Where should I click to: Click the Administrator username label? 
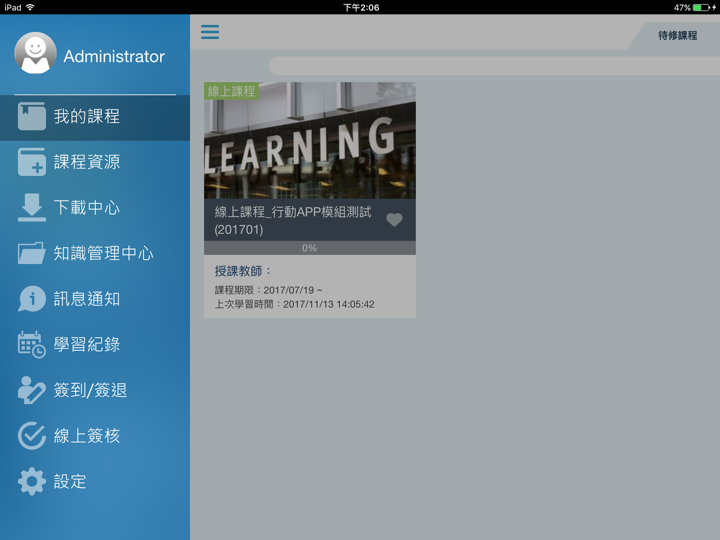point(114,57)
